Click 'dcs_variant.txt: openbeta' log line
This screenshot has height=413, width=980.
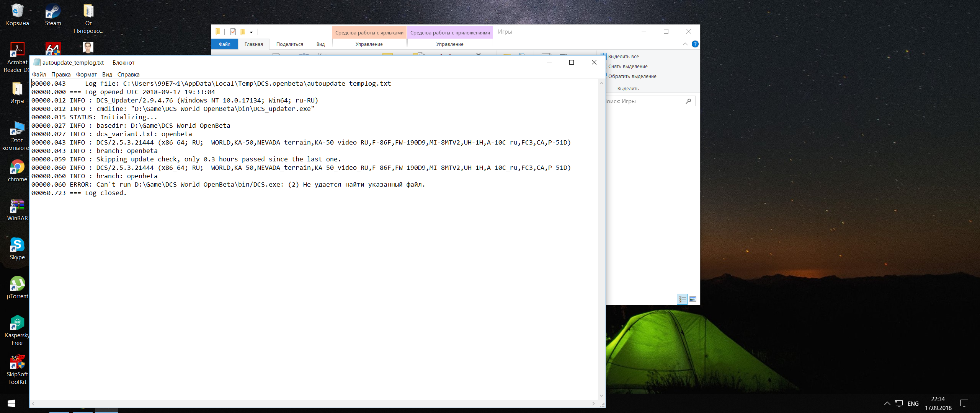[x=112, y=134]
